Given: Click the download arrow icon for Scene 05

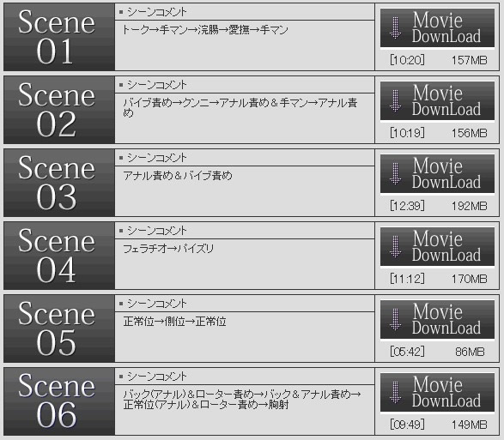Looking at the screenshot, I should 395,320.
